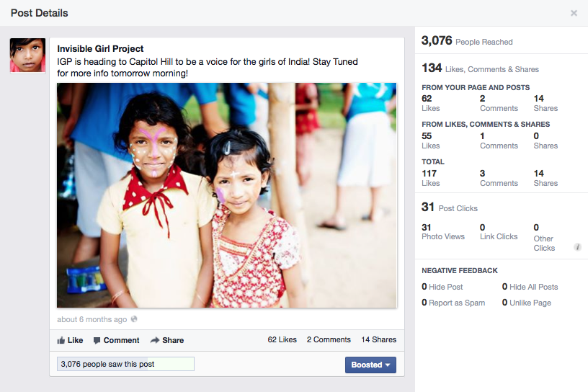Image resolution: width=588 pixels, height=392 pixels.
Task: Select the Comment button label
Action: point(121,340)
